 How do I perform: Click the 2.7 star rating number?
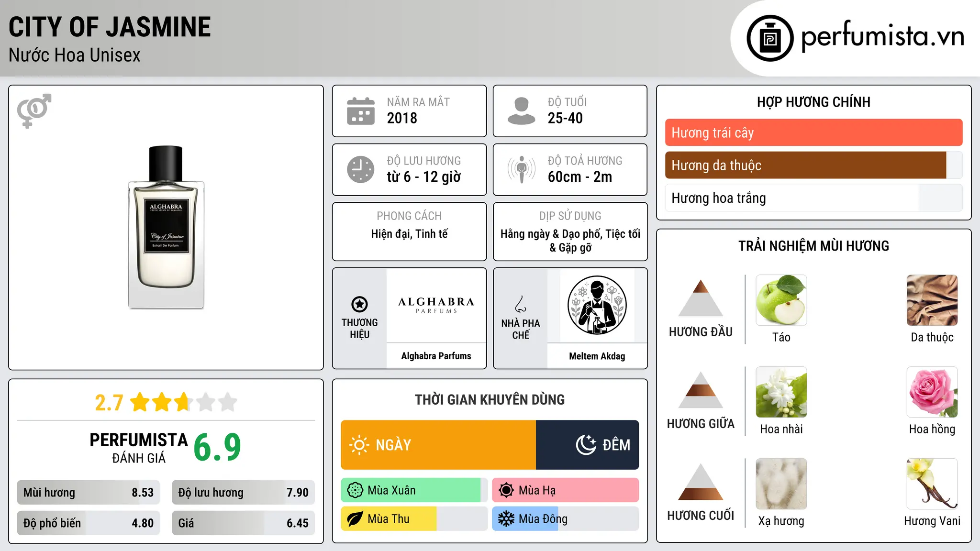pos(109,403)
